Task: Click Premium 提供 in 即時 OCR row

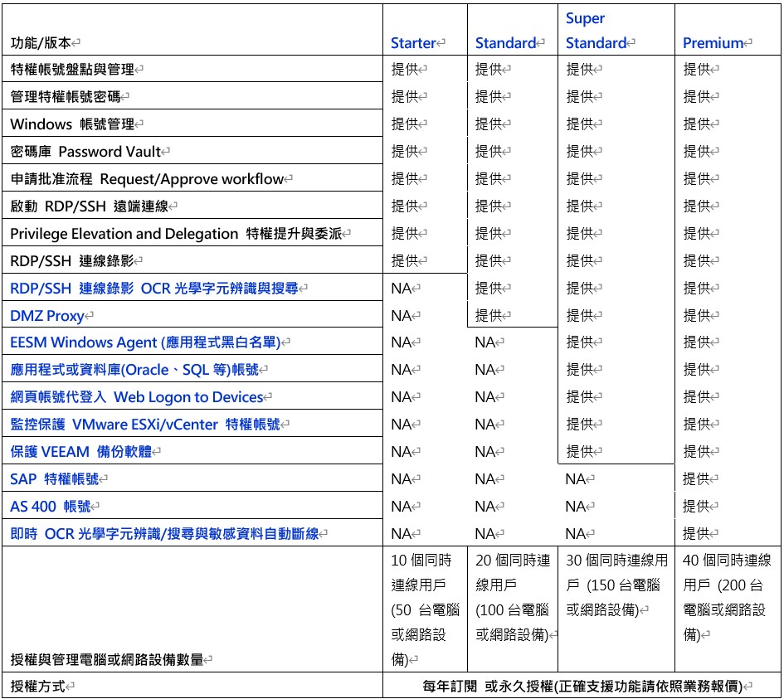Action: [697, 534]
